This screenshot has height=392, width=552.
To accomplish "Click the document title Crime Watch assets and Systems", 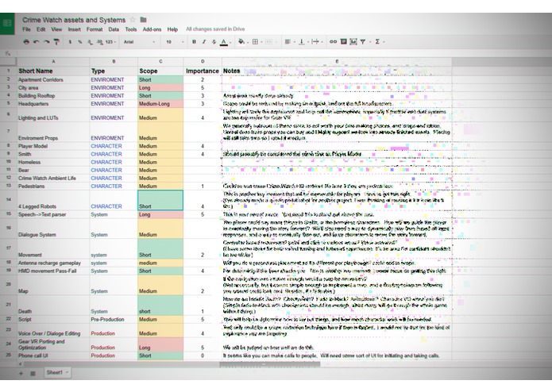I will click(74, 20).
